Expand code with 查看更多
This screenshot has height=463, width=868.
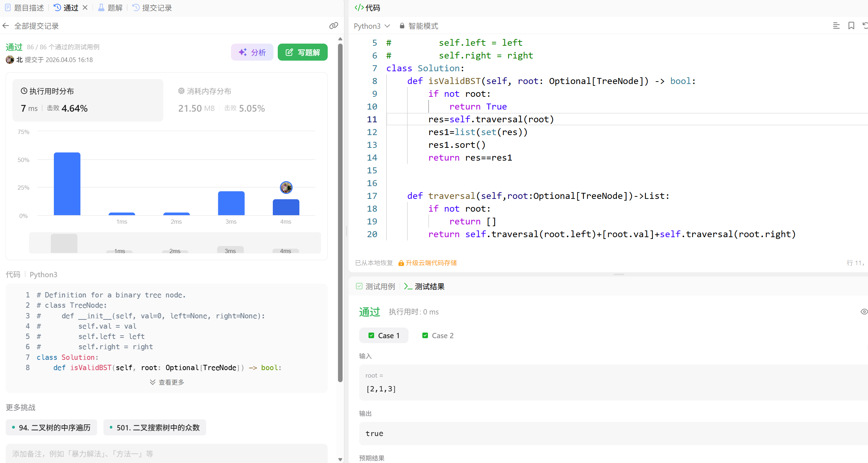(167, 382)
